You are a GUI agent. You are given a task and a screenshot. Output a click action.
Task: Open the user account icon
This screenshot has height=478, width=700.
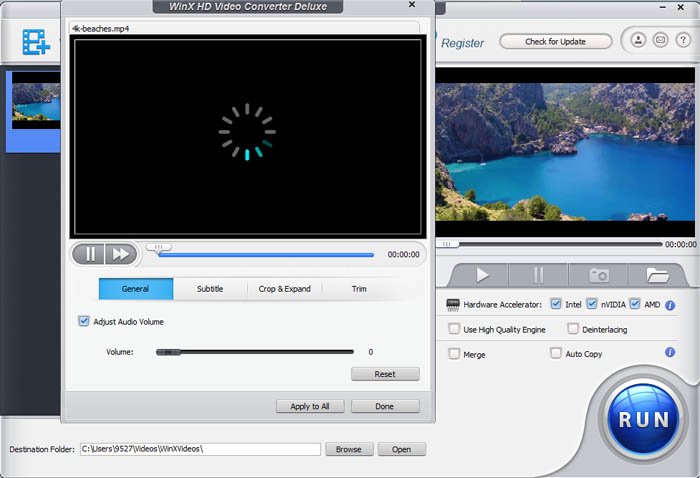pyautogui.click(x=638, y=41)
